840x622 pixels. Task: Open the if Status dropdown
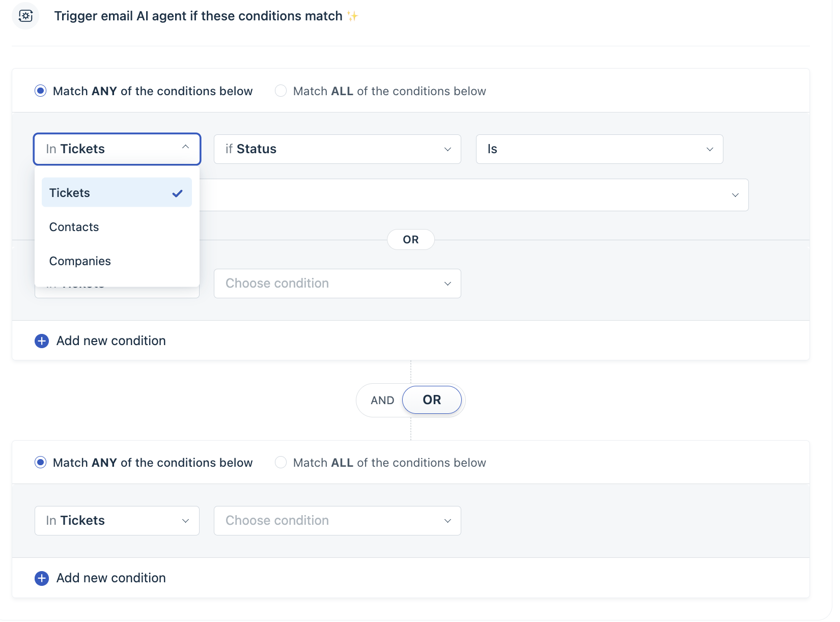(x=337, y=149)
